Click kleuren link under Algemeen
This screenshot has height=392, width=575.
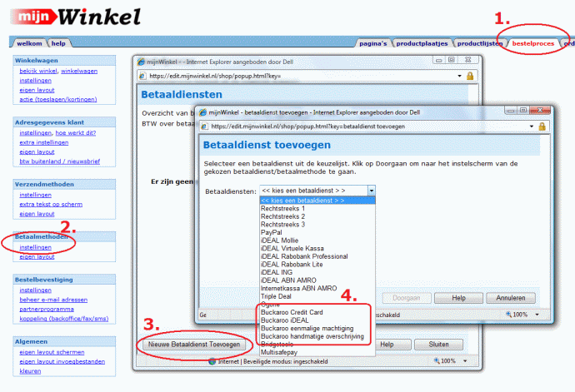click(30, 371)
